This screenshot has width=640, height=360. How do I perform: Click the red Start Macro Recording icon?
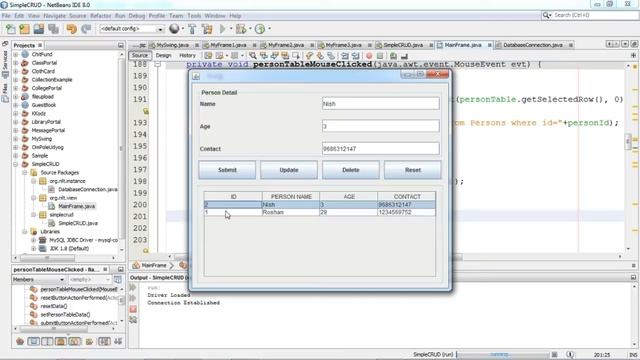click(x=369, y=56)
